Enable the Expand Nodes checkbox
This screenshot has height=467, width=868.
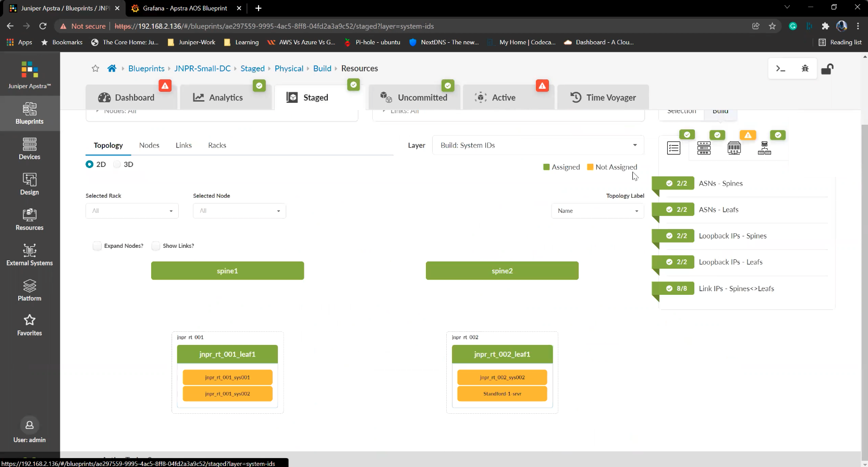tap(97, 246)
